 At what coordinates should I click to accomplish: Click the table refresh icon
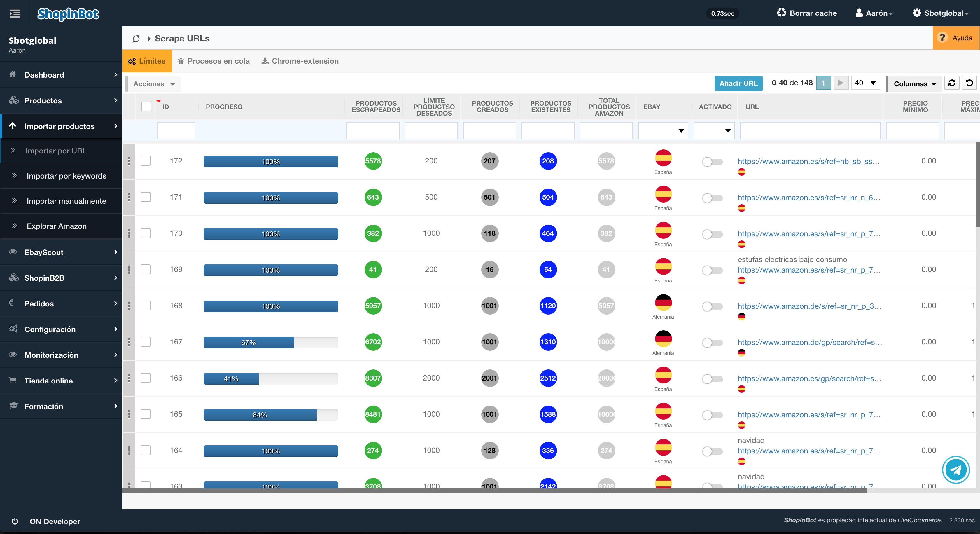pos(952,83)
